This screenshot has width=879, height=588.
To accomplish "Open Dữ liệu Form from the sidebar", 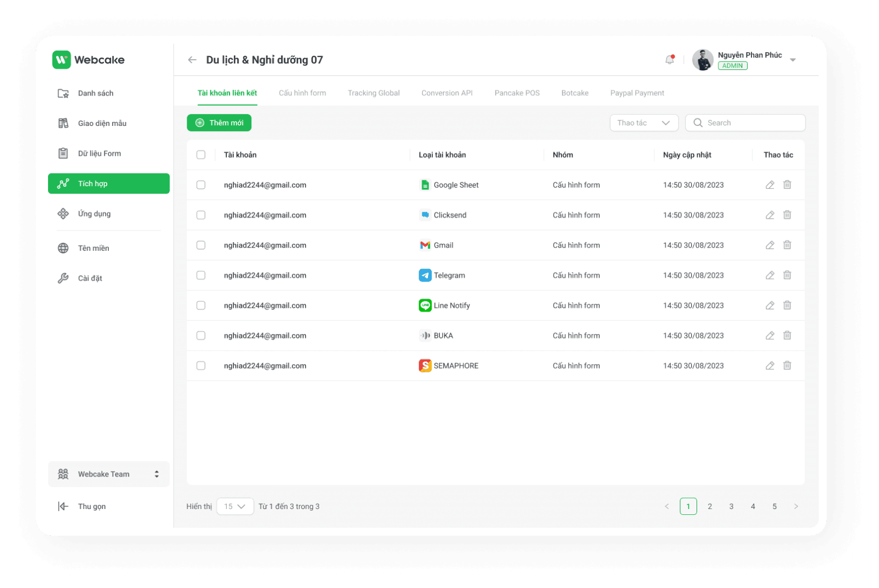I will pyautogui.click(x=99, y=153).
